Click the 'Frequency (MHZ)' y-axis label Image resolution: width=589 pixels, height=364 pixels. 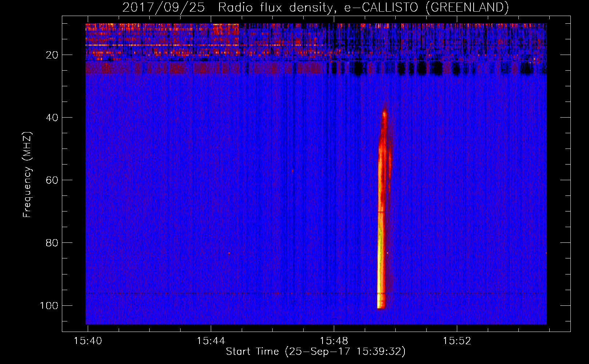point(27,175)
